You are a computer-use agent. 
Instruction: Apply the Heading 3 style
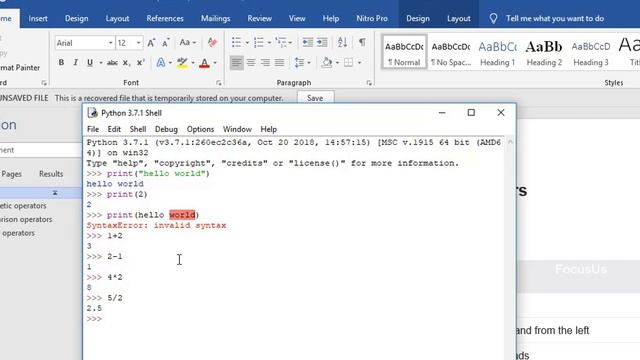click(591, 52)
